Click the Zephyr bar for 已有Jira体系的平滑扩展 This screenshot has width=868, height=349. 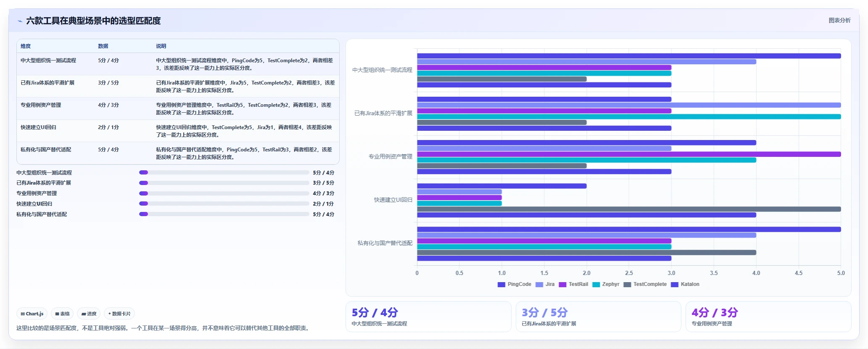629,116
